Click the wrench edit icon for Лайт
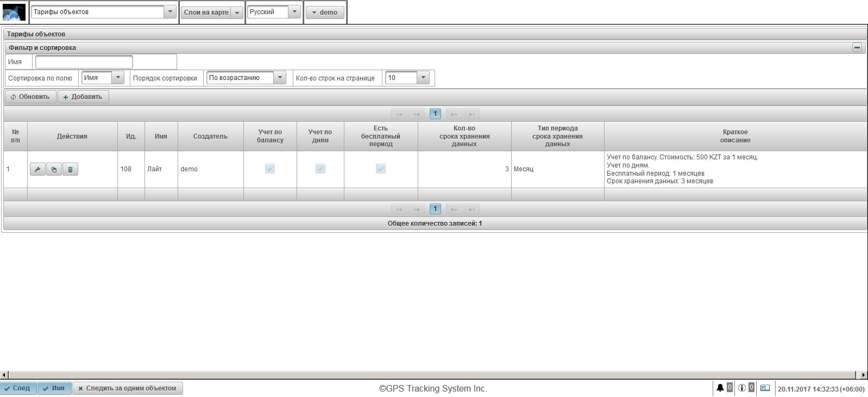This screenshot has height=397, width=868. point(37,169)
